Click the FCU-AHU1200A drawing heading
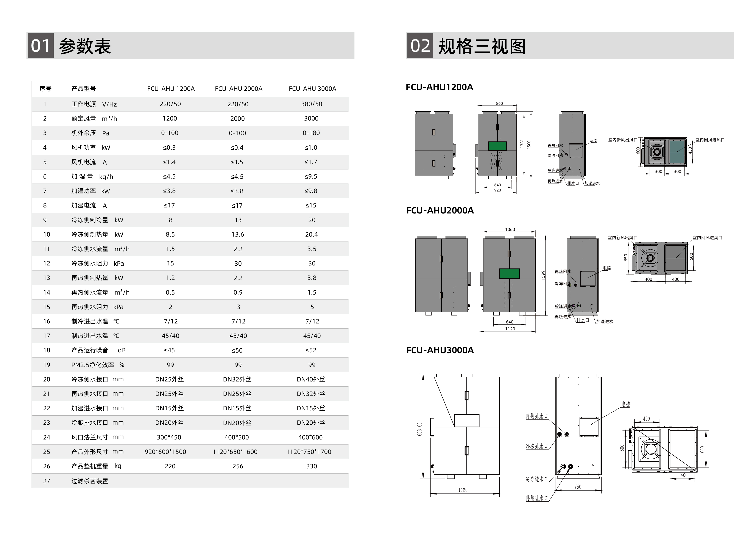The image size is (756, 535). [439, 87]
